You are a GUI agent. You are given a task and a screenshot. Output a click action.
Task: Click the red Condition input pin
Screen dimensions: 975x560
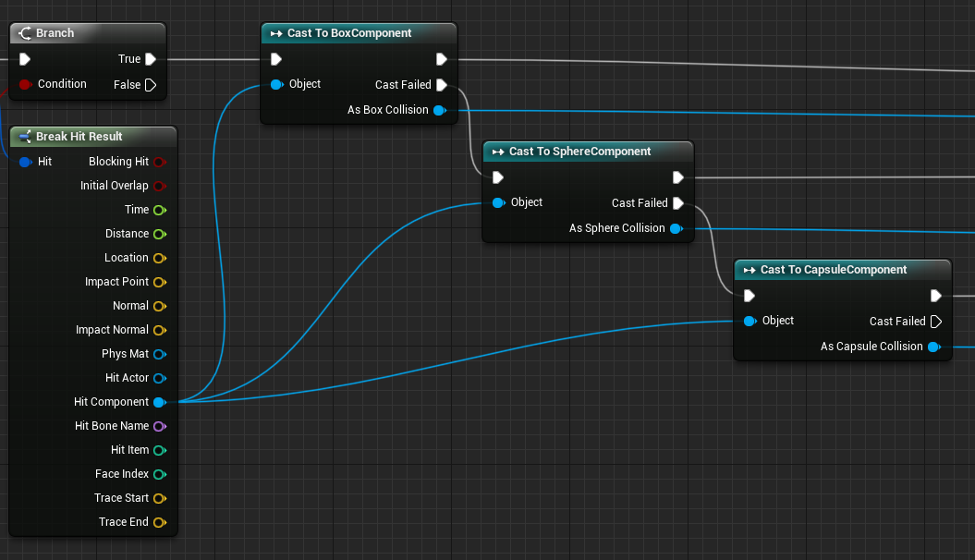point(25,84)
